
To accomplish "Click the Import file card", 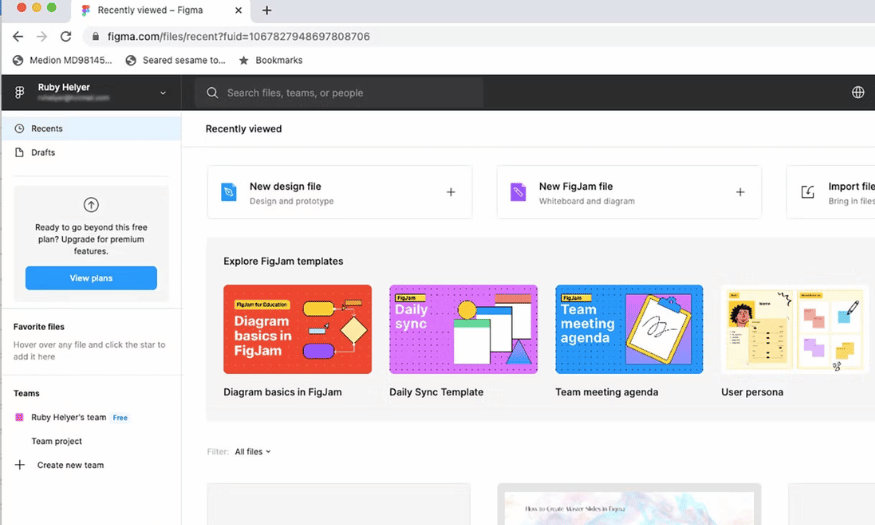I will tap(831, 192).
